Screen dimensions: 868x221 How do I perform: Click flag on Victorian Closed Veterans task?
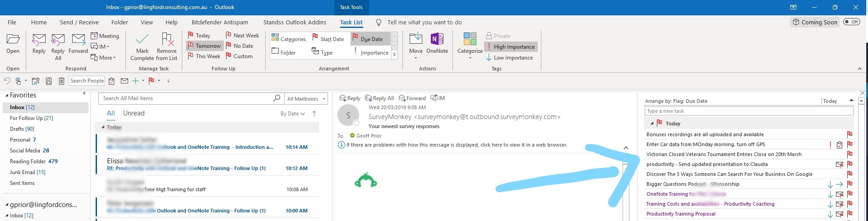tap(850, 154)
